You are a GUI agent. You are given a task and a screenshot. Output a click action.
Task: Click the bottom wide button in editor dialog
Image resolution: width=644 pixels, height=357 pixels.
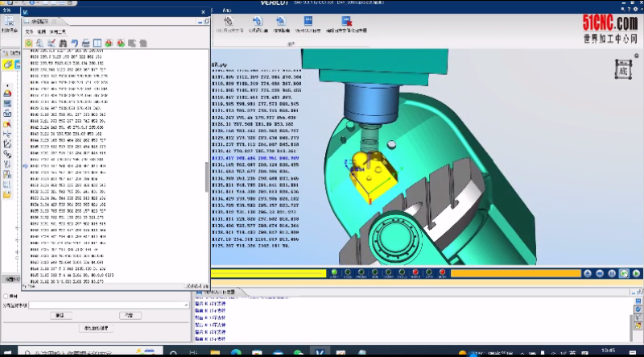click(96, 329)
